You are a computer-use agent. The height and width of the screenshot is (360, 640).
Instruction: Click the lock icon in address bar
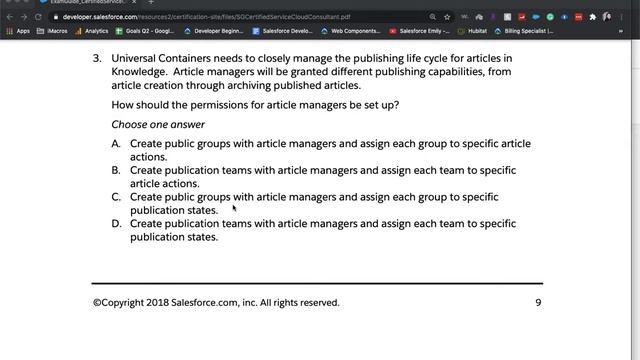56,17
